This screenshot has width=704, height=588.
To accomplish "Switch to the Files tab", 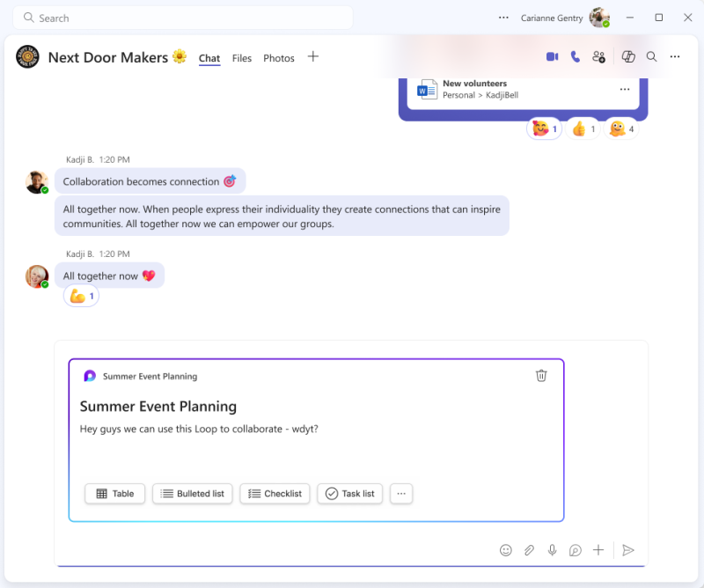I will coord(242,58).
